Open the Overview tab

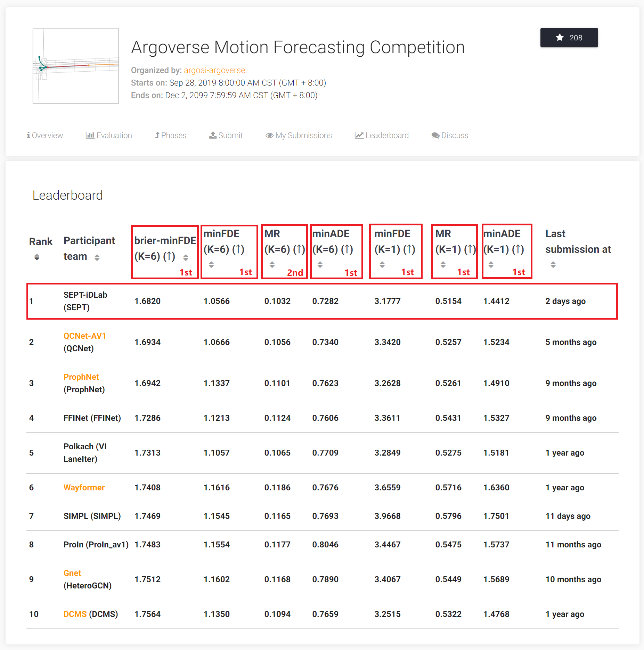[45, 135]
